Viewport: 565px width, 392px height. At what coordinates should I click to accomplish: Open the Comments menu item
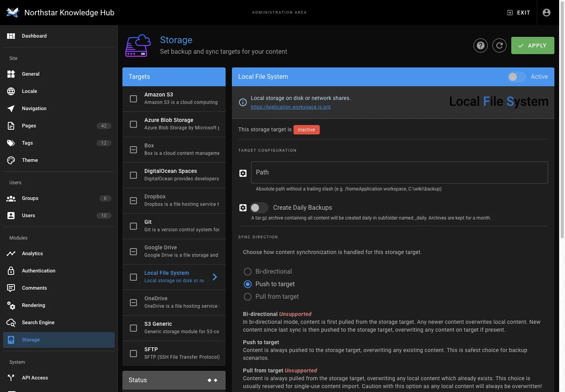(x=59, y=288)
